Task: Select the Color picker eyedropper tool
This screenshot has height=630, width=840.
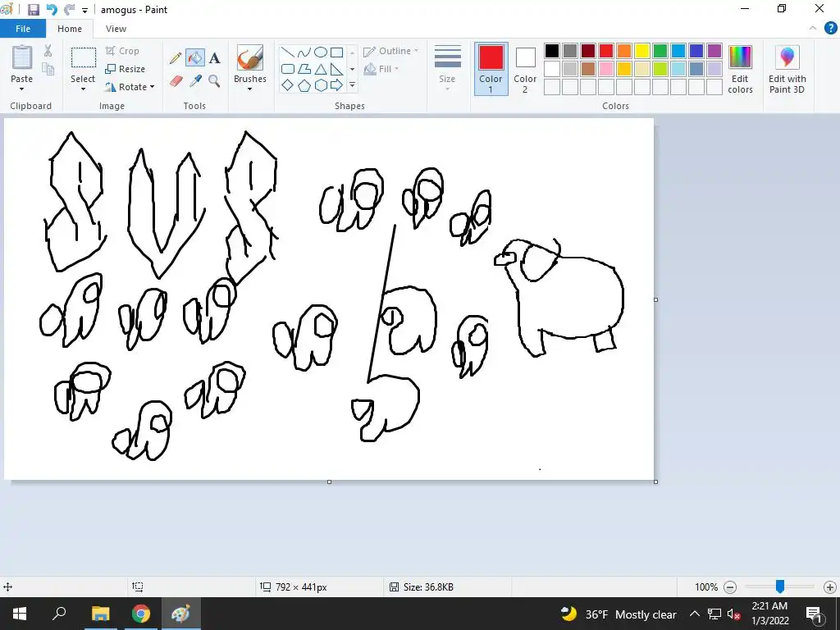Action: [195, 81]
